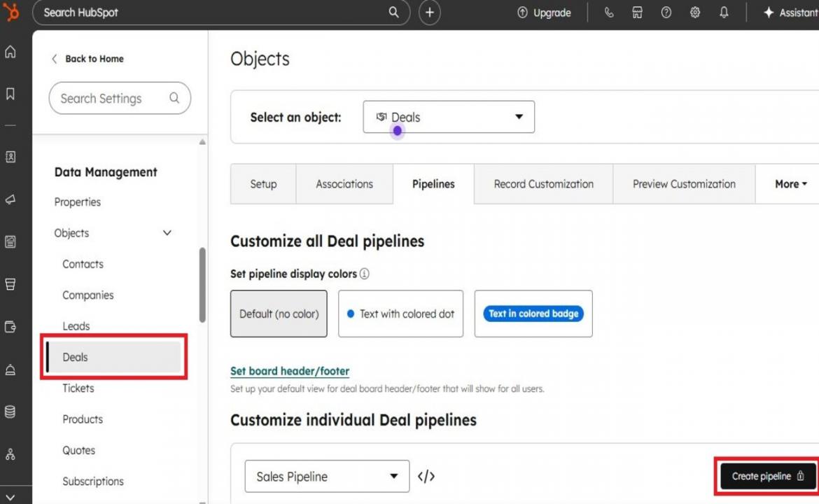Click the Upgrade button
This screenshot has width=819, height=504.
pos(545,13)
